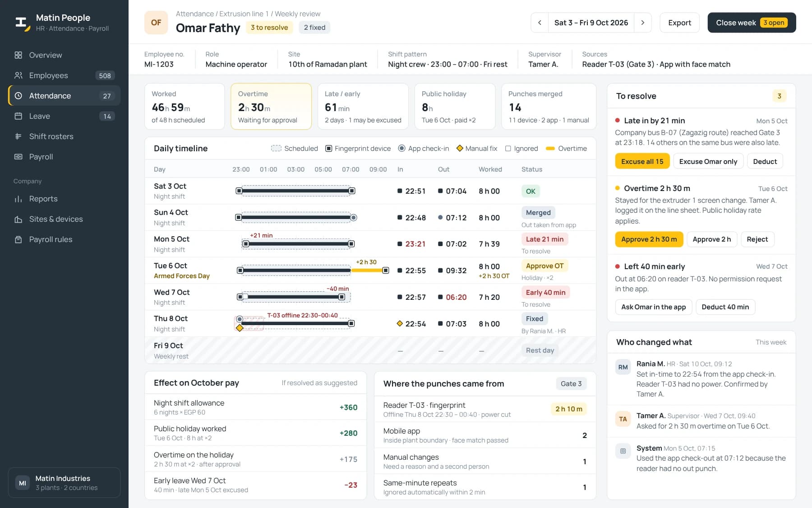Select the Overtime summary card
The image size is (812, 508).
pyautogui.click(x=271, y=107)
